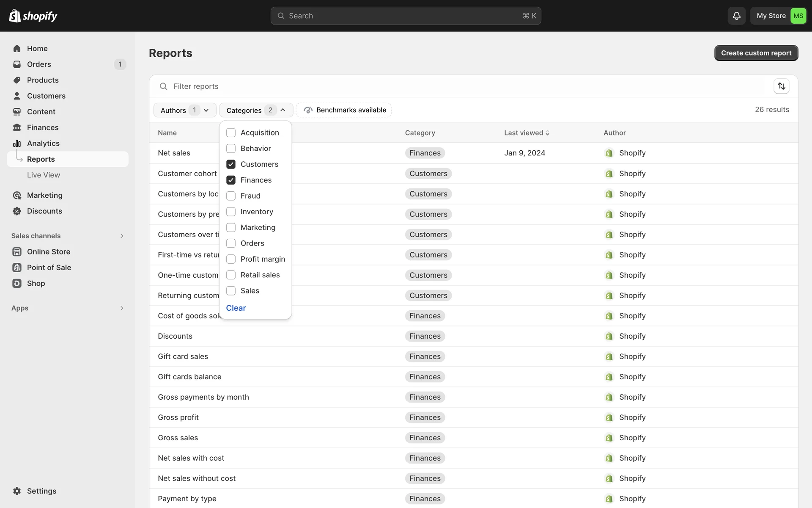Click the Shopify logo
The width and height of the screenshot is (812, 508).
click(x=33, y=16)
